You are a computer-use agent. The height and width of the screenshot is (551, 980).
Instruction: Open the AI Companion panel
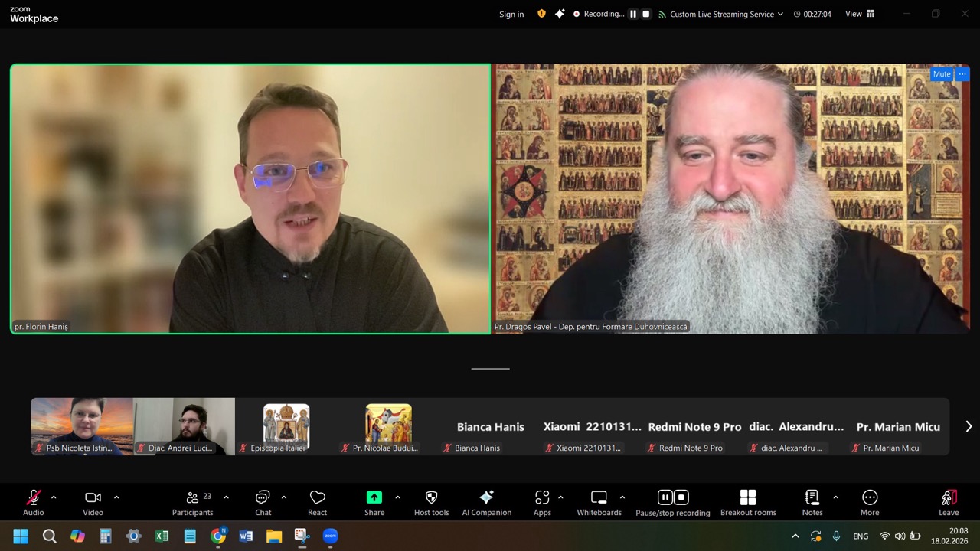pos(486,501)
